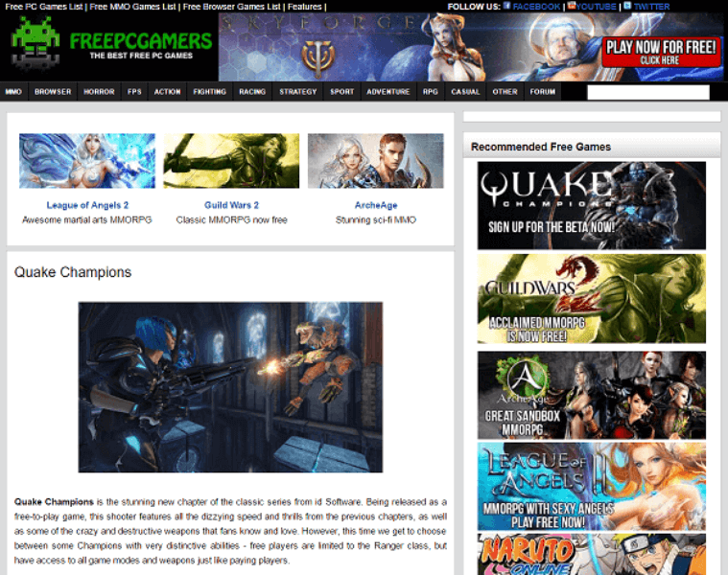Go to the Features link in top bar
The height and width of the screenshot is (575, 728).
click(305, 7)
